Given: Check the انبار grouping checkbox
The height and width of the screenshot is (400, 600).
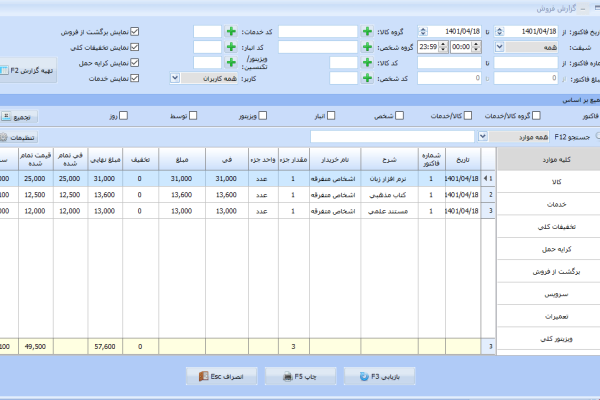Looking at the screenshot, I should [x=331, y=116].
